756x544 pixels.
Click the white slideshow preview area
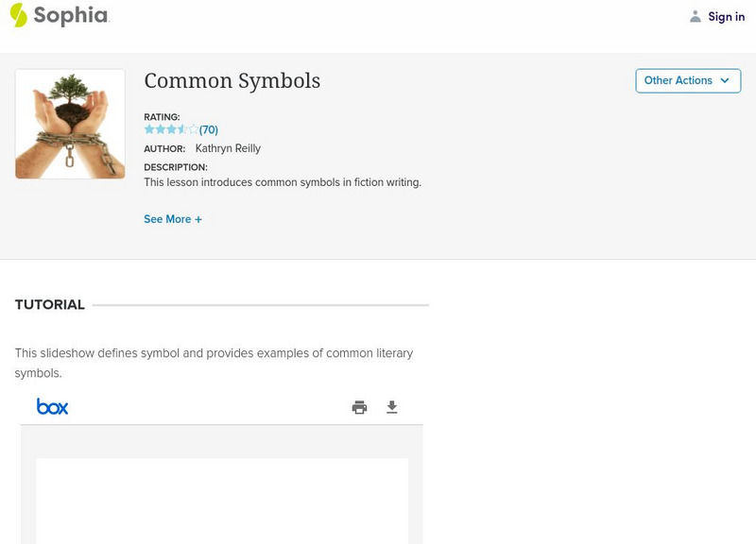tap(222, 501)
